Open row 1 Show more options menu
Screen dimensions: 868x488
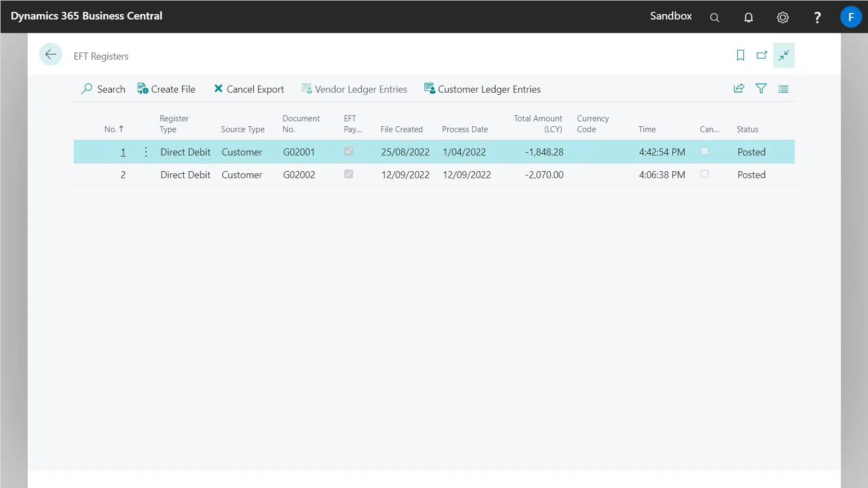click(x=146, y=152)
